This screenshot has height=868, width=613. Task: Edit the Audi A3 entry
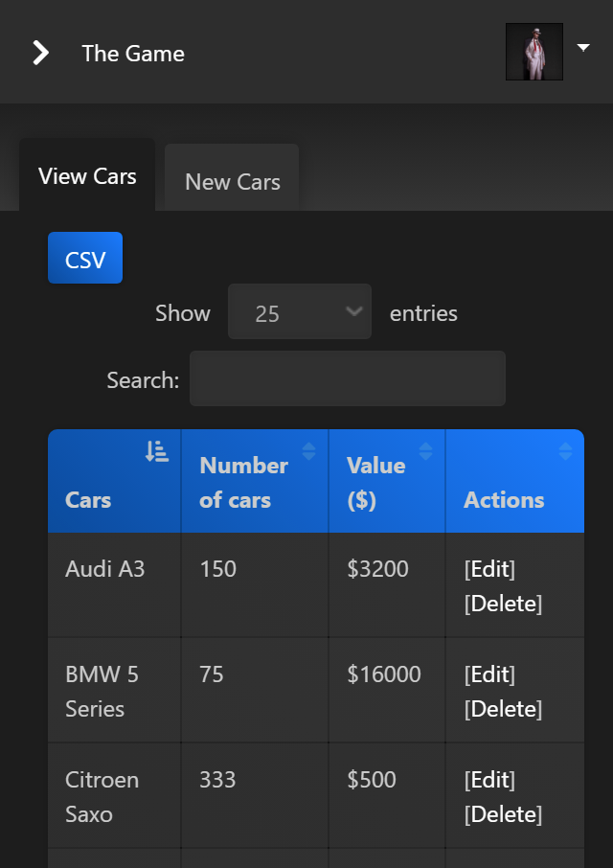click(489, 569)
